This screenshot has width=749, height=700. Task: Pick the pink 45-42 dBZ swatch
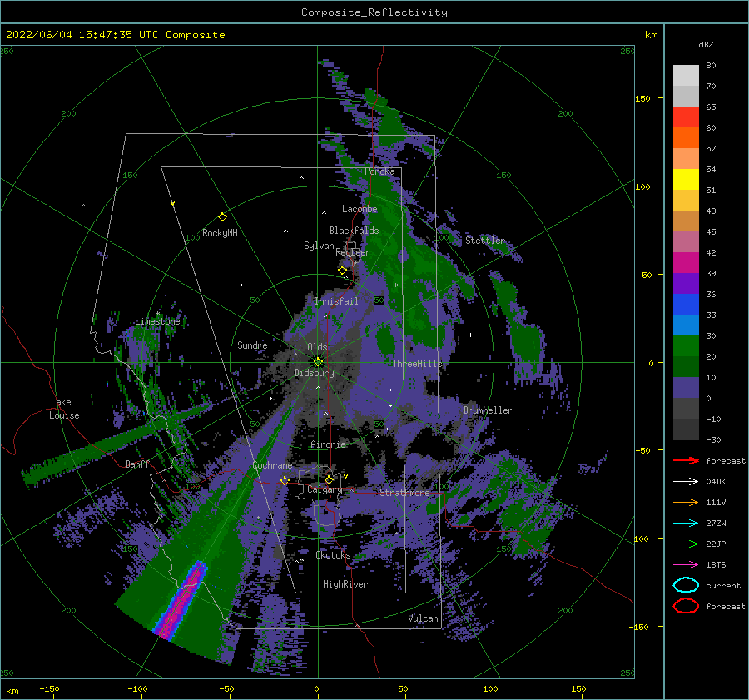(686, 242)
